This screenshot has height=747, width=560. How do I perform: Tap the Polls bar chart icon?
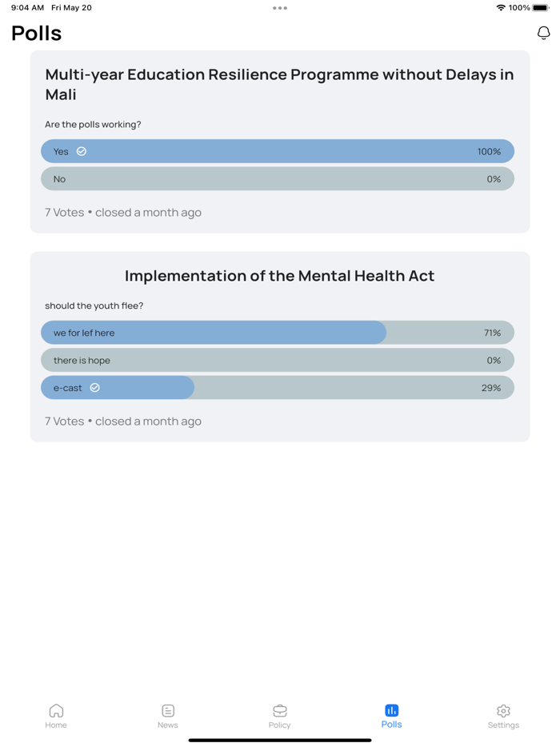click(x=391, y=710)
